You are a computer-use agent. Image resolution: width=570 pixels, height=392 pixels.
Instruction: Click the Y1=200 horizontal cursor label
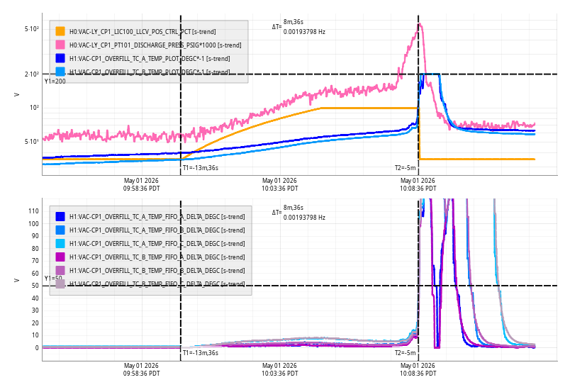(x=55, y=82)
